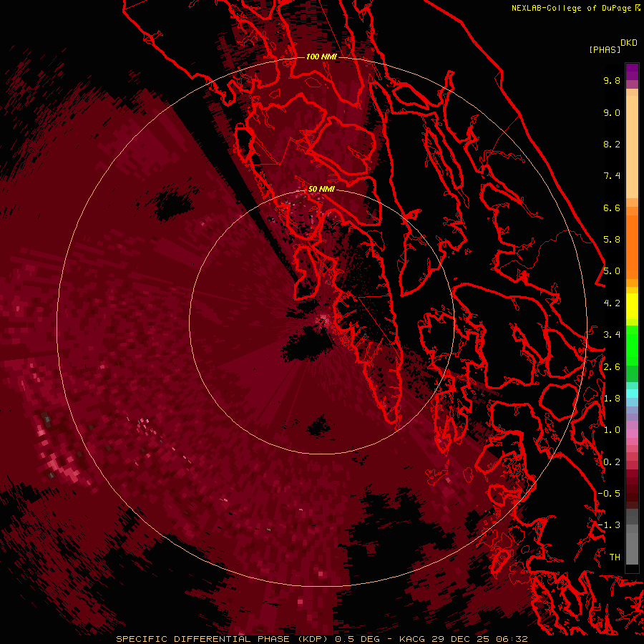Click the DKD [PHAS] legend title
This screenshot has height=644, width=644.
click(x=613, y=47)
